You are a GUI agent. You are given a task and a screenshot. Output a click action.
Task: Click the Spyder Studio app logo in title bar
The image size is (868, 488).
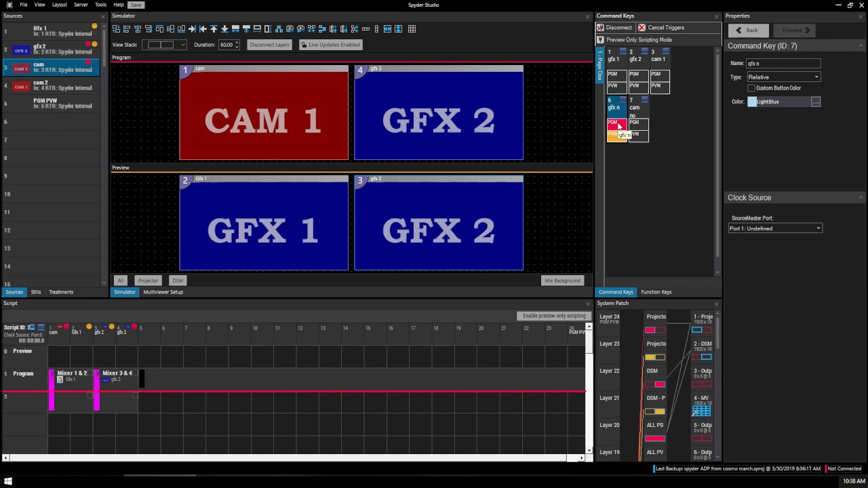[9, 5]
